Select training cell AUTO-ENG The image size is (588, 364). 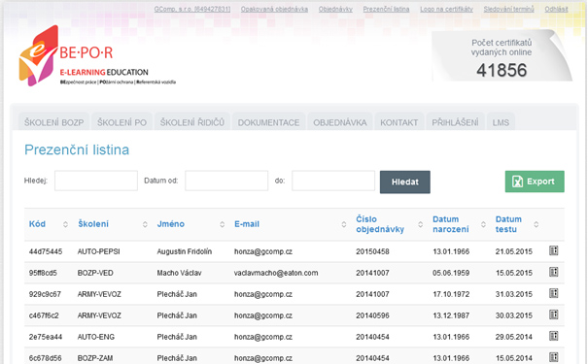96,337
